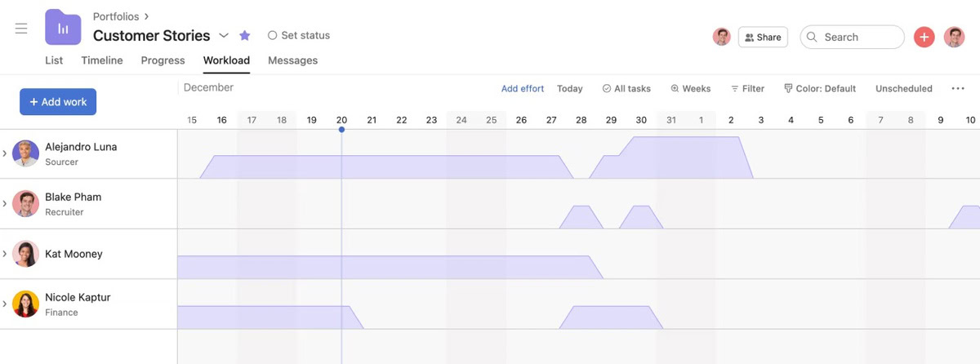The width and height of the screenshot is (980, 364).
Task: Click the Customer Stories portfolio icon
Action: click(63, 27)
